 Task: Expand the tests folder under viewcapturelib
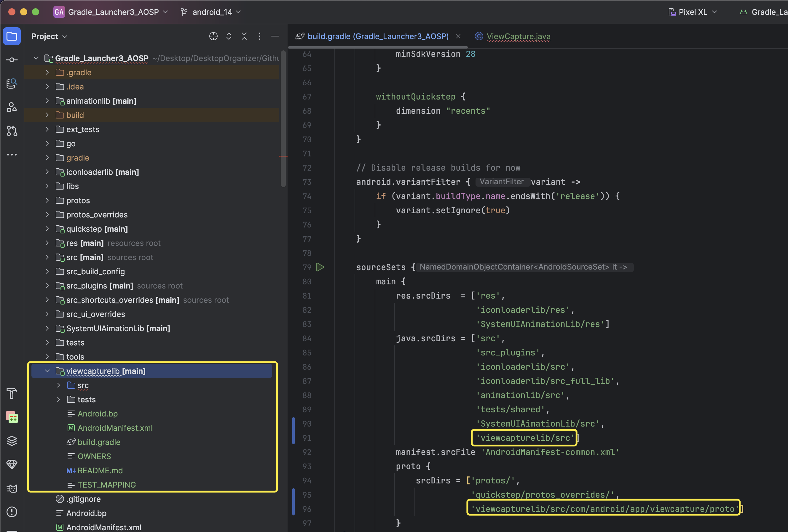pyautogui.click(x=59, y=399)
